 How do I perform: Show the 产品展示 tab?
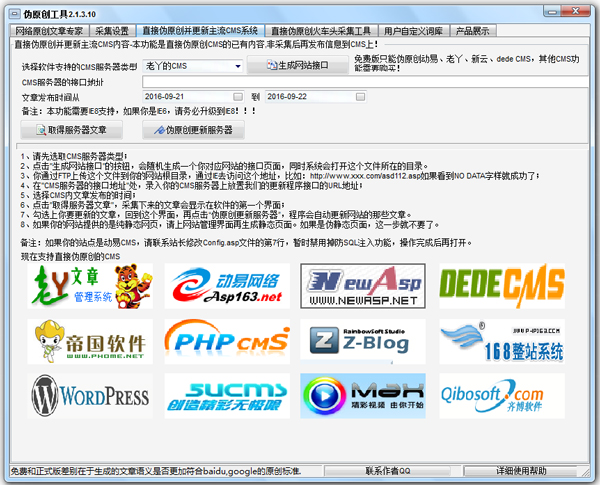point(473,31)
